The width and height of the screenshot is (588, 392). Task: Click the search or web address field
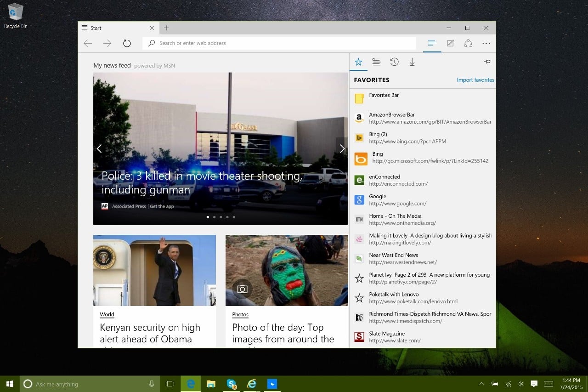tap(279, 43)
